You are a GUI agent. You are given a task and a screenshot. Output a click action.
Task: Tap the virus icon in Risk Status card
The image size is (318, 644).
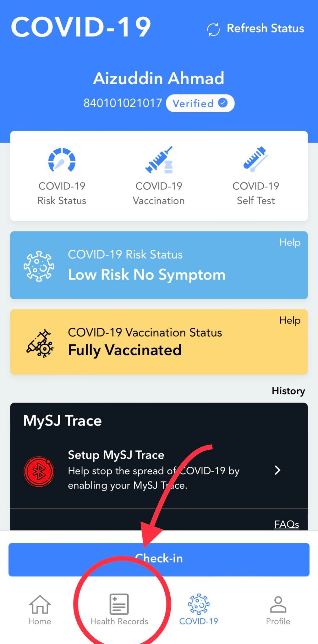click(x=39, y=266)
